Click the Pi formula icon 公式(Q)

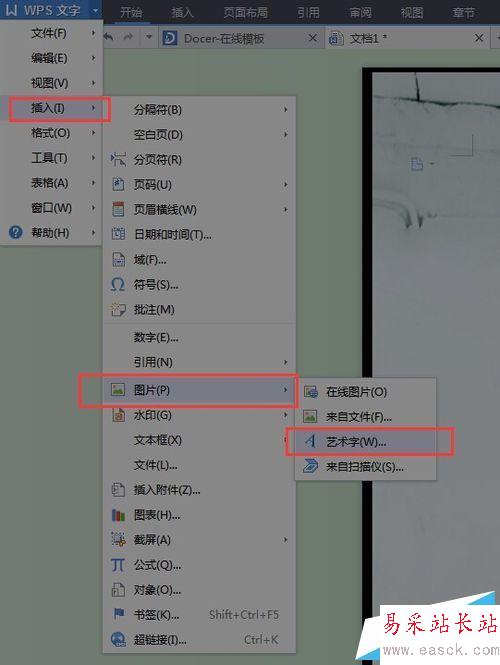point(117,565)
